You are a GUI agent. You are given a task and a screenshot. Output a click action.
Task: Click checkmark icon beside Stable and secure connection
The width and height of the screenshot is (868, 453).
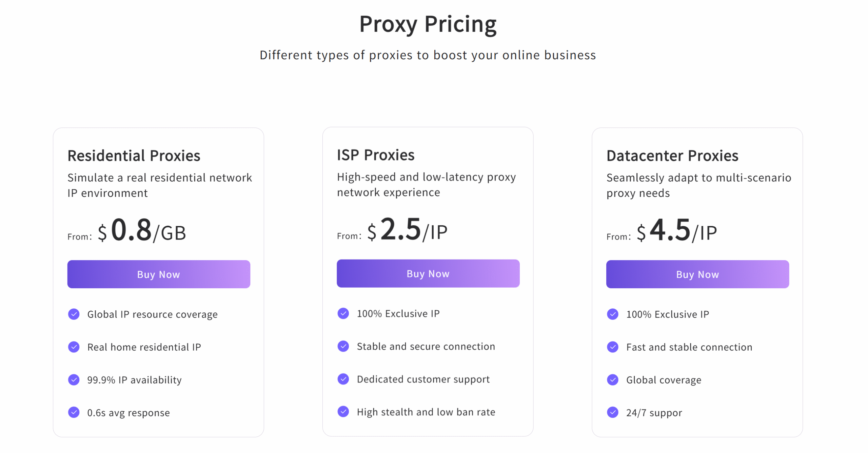(343, 346)
